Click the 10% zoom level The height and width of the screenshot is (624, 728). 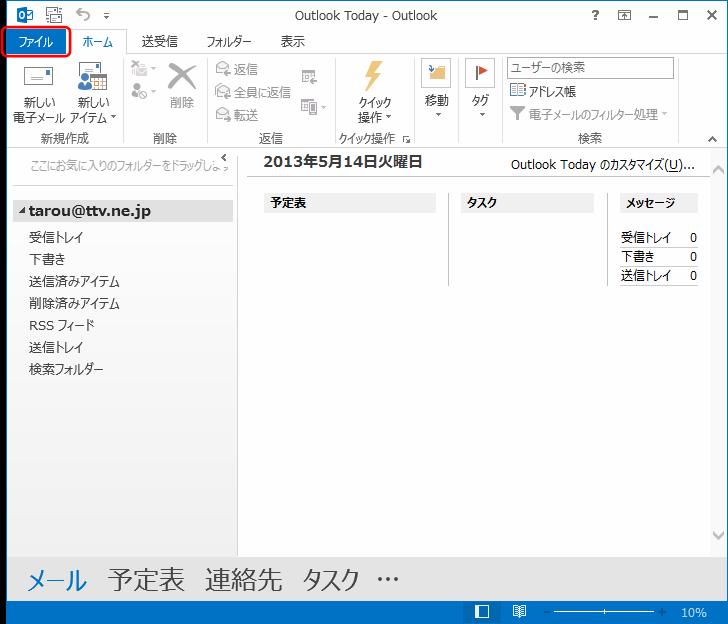pos(693,612)
